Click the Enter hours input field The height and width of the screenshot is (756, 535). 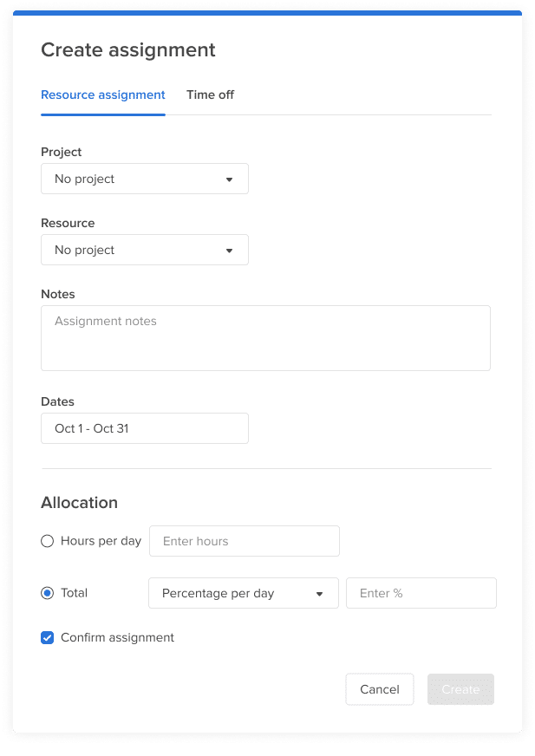pyautogui.click(x=244, y=540)
